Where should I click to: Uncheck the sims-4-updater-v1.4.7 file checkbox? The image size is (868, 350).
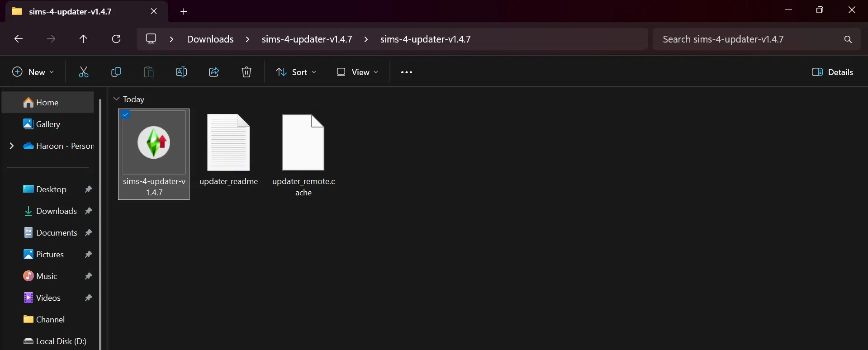[x=126, y=115]
